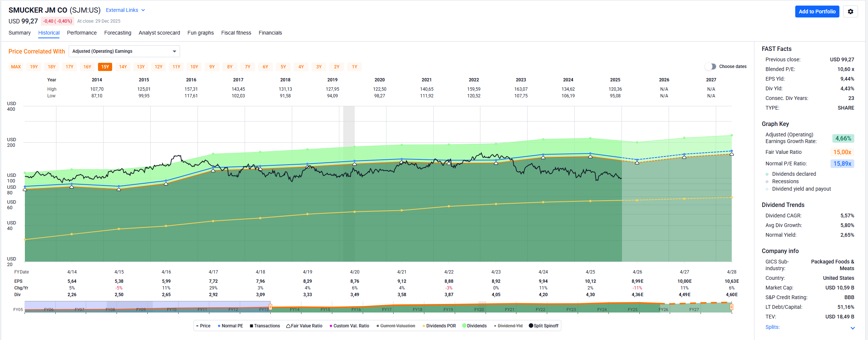Expand the External Links menu
The image size is (868, 340).
pyautogui.click(x=125, y=10)
